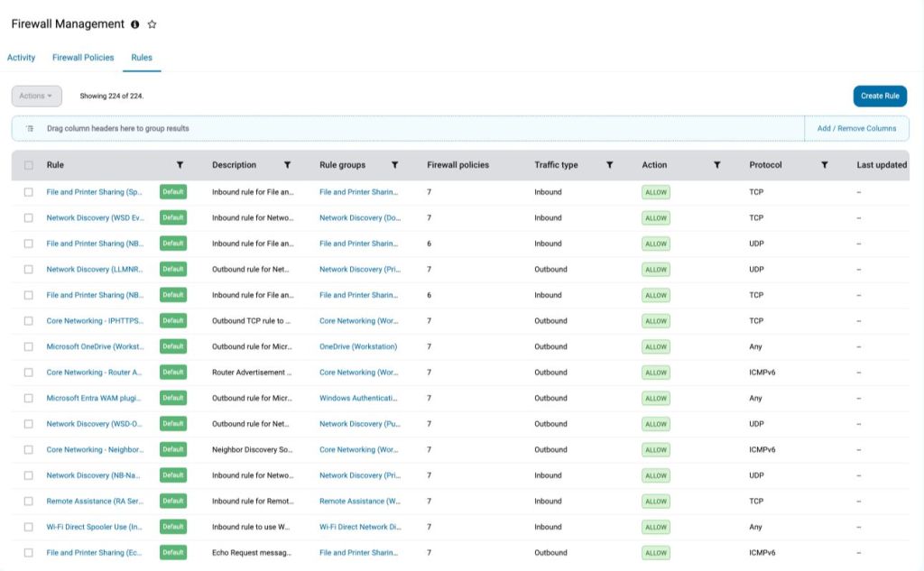924x571 pixels.
Task: Click ICMPv6 protocol in Router A.. row
Action: pyautogui.click(x=762, y=373)
